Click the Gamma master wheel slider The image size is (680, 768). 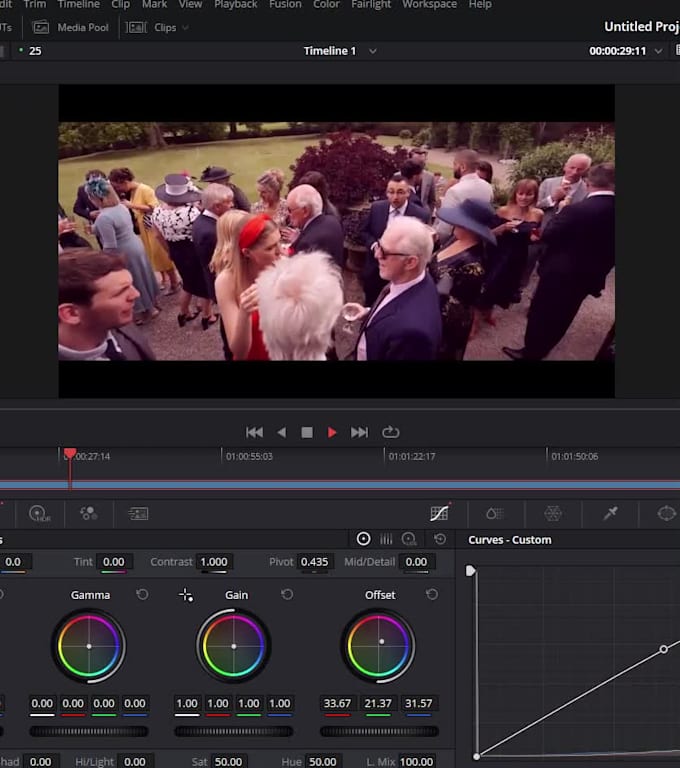tap(89, 731)
